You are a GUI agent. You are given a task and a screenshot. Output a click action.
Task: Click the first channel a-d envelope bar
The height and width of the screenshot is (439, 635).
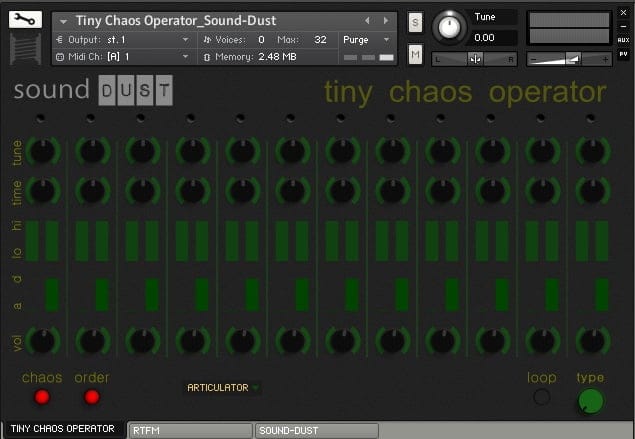point(52,294)
